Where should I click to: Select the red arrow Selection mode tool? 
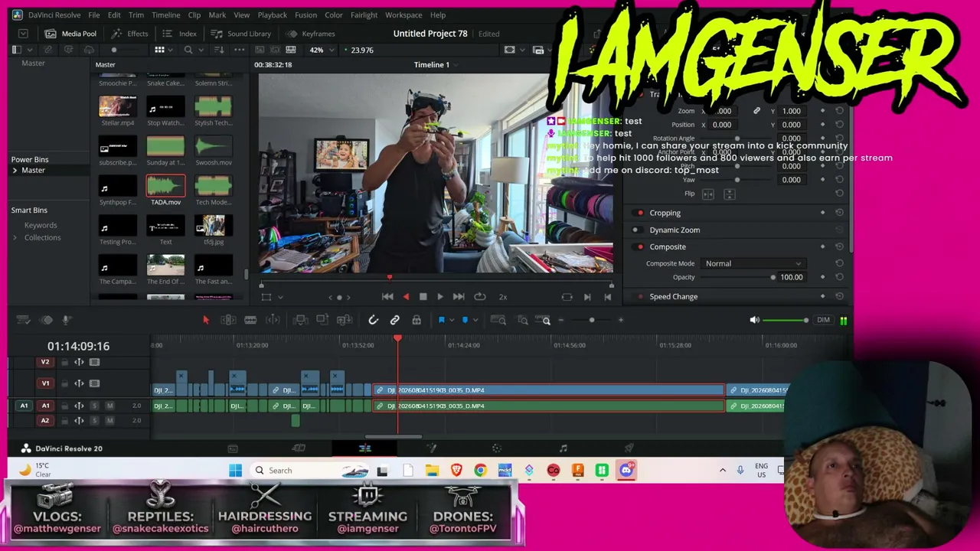point(205,320)
